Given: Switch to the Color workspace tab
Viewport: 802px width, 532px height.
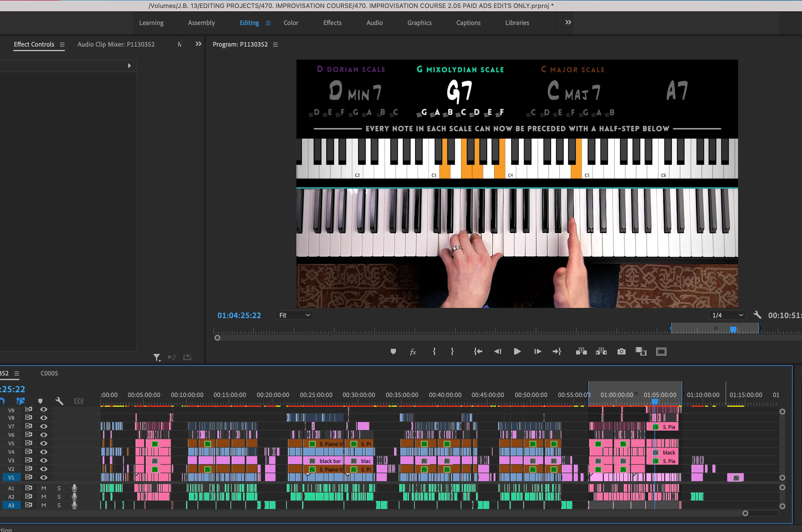Looking at the screenshot, I should coord(291,23).
